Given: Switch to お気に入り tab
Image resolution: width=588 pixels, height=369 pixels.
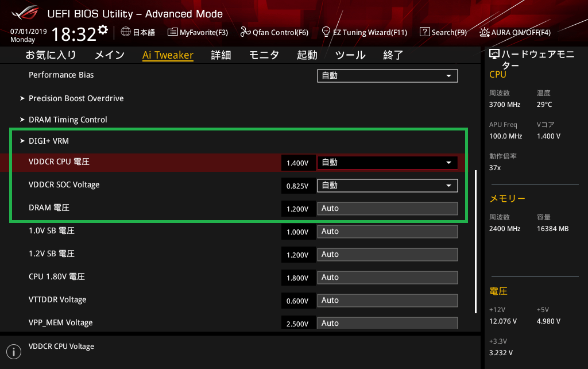Looking at the screenshot, I should tap(51, 55).
